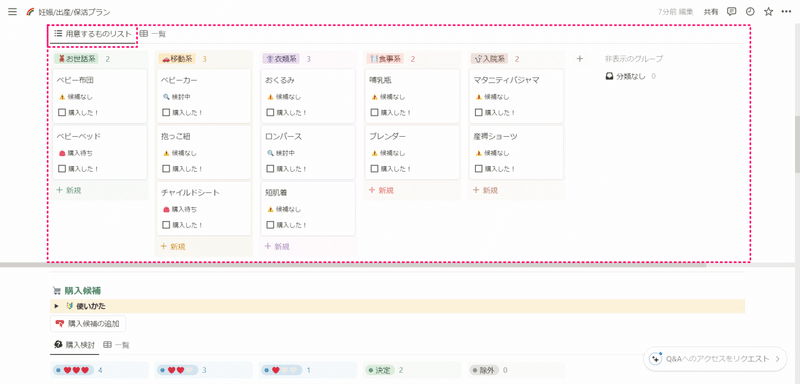This screenshot has width=800, height=384.
Task: Open the 食事系 group header
Action: click(x=385, y=59)
